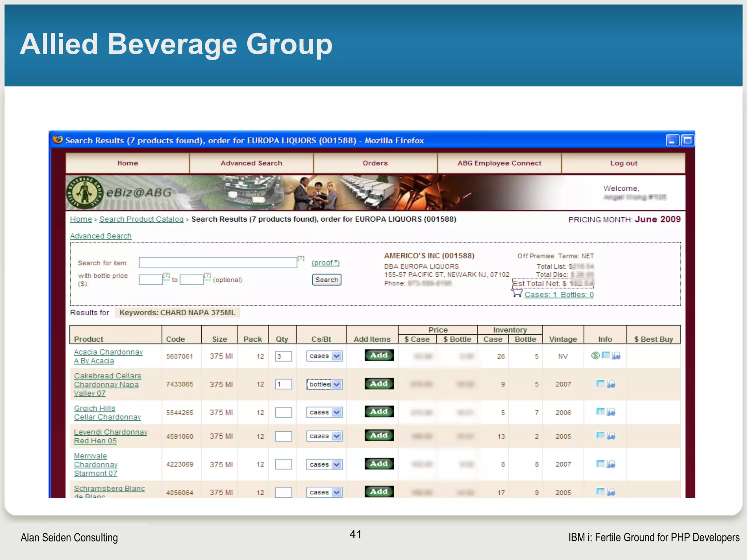This screenshot has width=747, height=560.
Task: Open cases dropdown for Merryvale Chardonnay
Action: point(324,464)
